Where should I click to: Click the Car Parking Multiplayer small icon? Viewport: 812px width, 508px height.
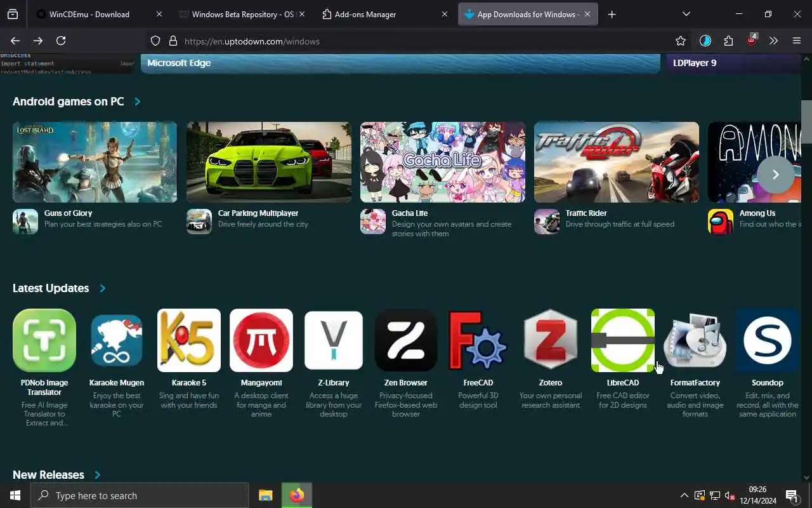click(199, 222)
